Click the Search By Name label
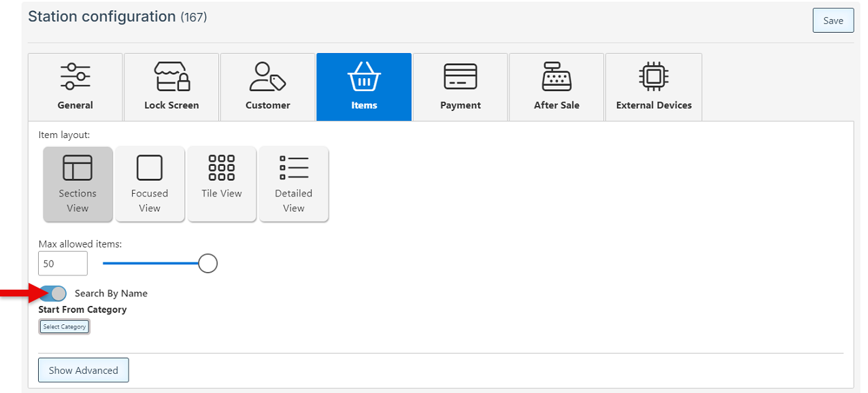Image resolution: width=868 pixels, height=393 pixels. tap(111, 294)
